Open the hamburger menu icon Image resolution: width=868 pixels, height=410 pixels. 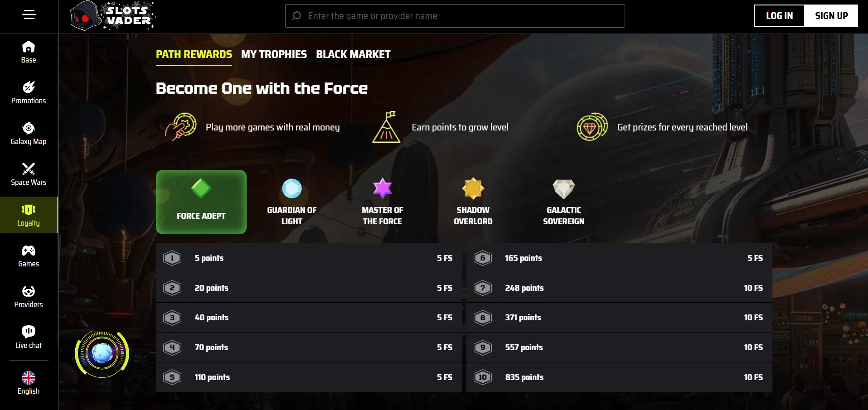[29, 15]
